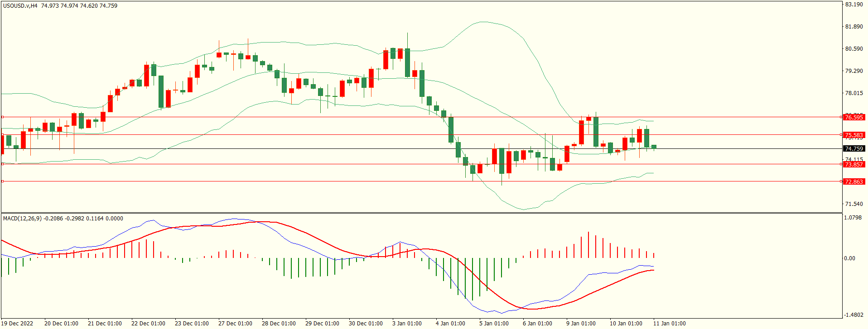Click the 75.583 red price label
The image size is (868, 329).
tap(854, 135)
